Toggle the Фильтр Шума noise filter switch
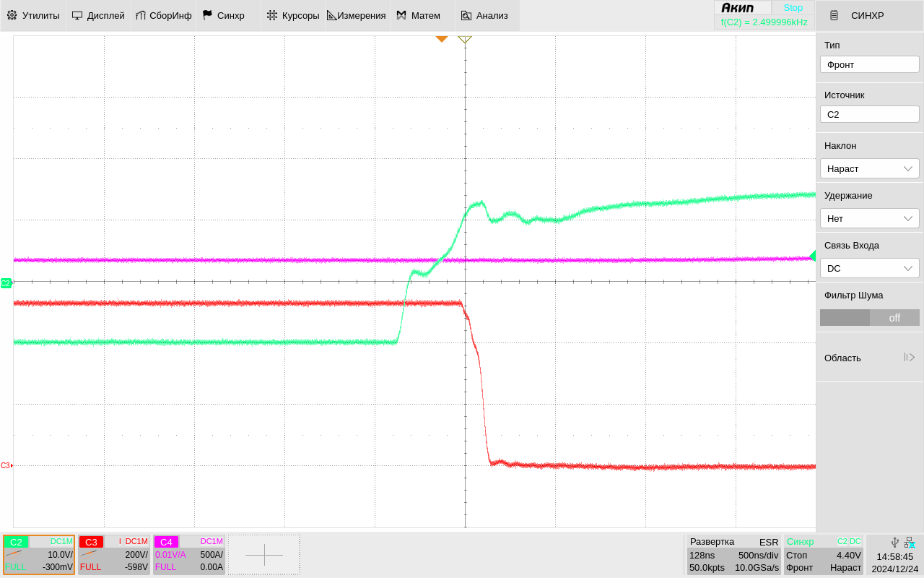 click(869, 317)
